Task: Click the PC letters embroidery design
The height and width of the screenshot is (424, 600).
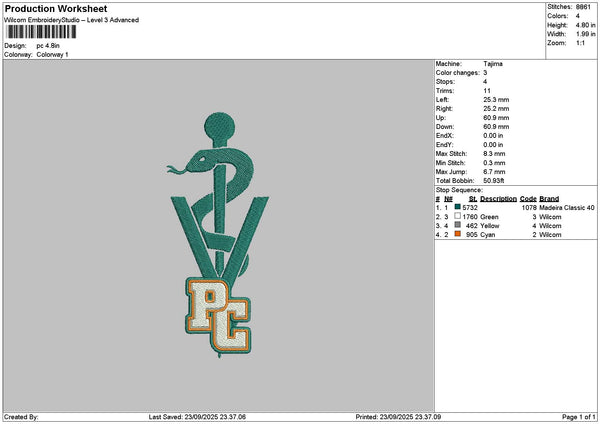Action: tap(218, 317)
